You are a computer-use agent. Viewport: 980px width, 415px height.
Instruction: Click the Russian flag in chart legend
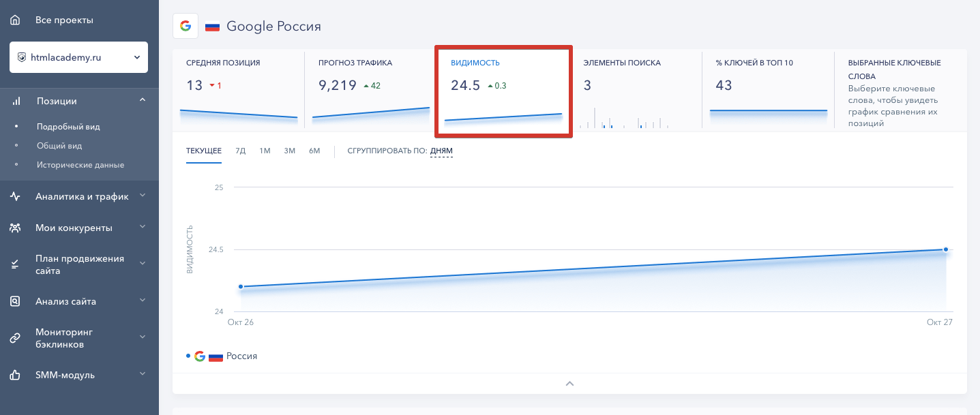coord(216,356)
